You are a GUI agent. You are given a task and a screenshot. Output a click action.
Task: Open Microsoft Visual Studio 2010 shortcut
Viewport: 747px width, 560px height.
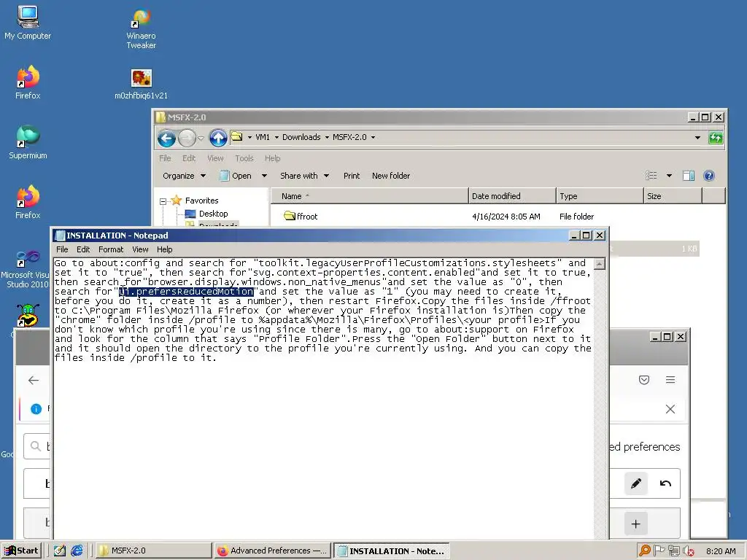(x=27, y=269)
